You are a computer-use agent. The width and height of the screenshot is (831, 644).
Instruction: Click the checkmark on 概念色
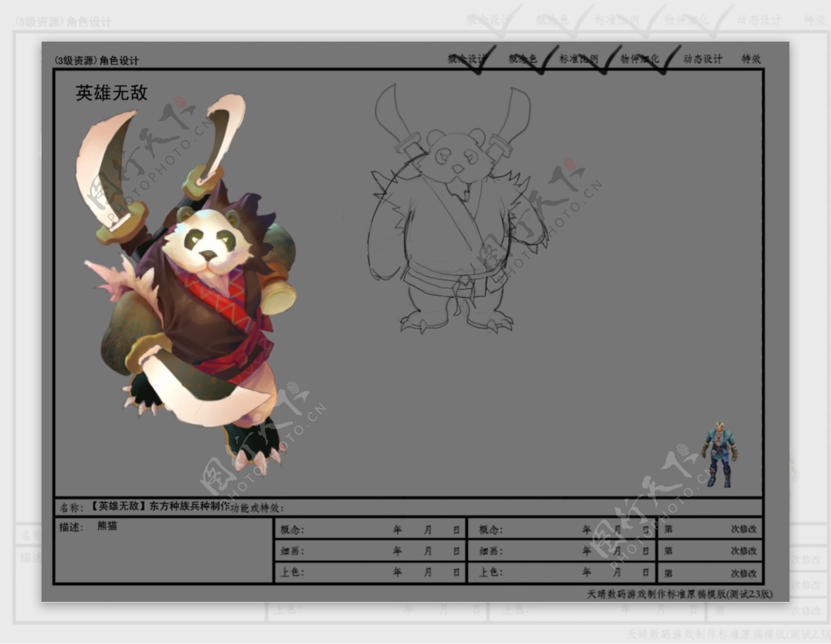pos(543,60)
